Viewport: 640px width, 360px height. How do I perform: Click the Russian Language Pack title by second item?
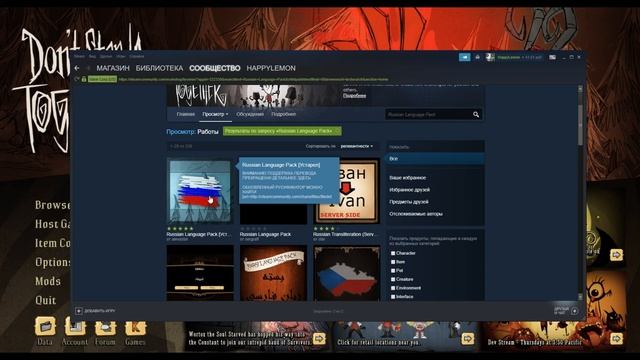click(x=265, y=234)
